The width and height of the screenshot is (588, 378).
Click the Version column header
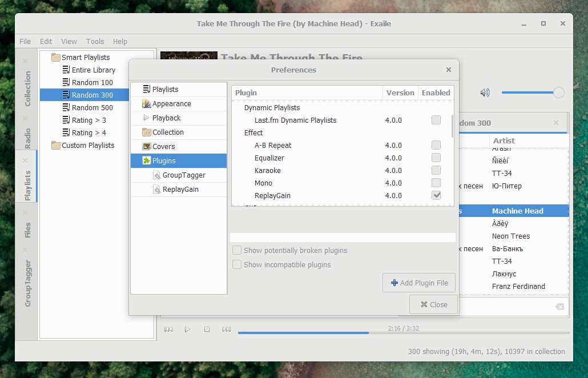[x=400, y=93]
